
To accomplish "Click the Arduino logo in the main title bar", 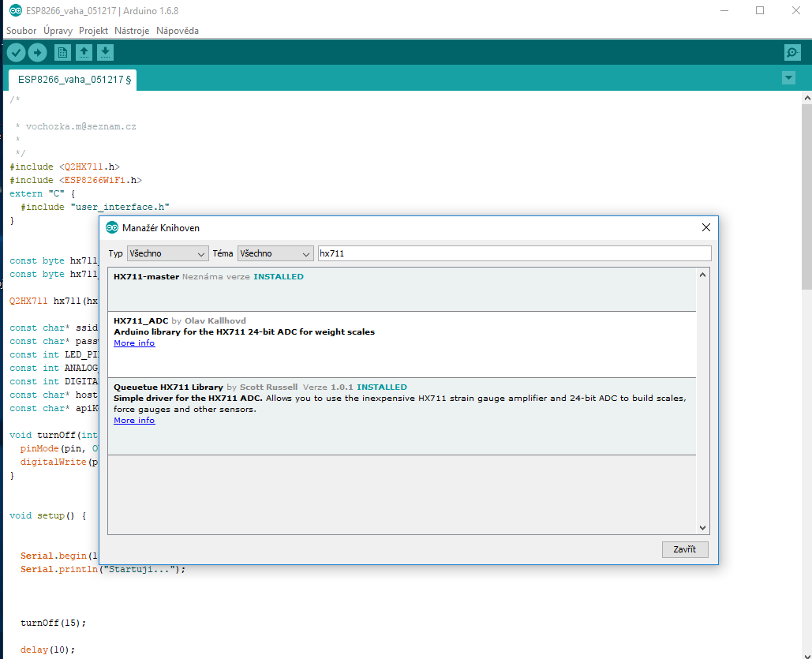I will pos(16,10).
